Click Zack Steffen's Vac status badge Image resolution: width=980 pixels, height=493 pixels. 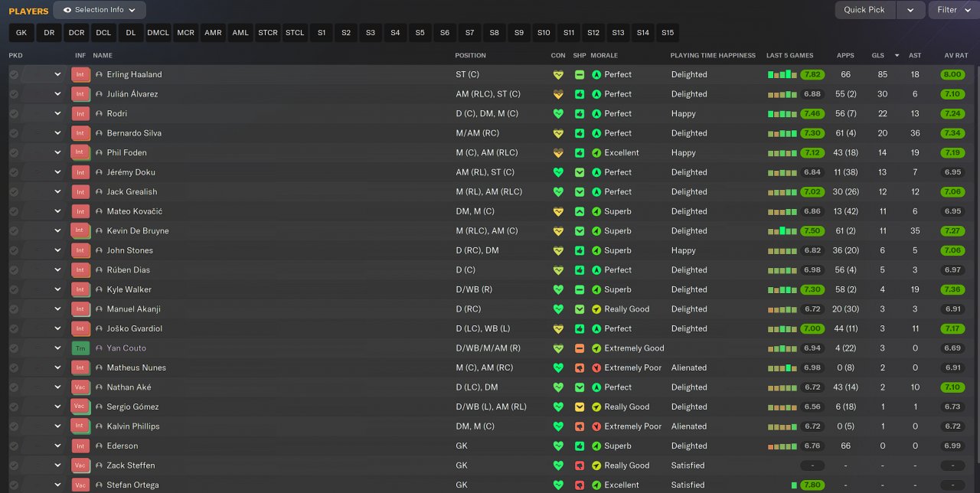(80, 465)
